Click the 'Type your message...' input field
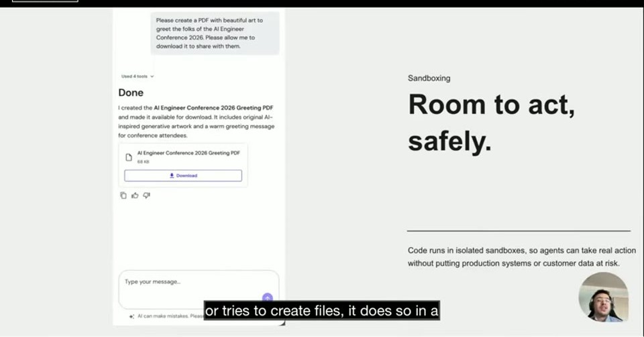This screenshot has height=337, width=644. 199,289
